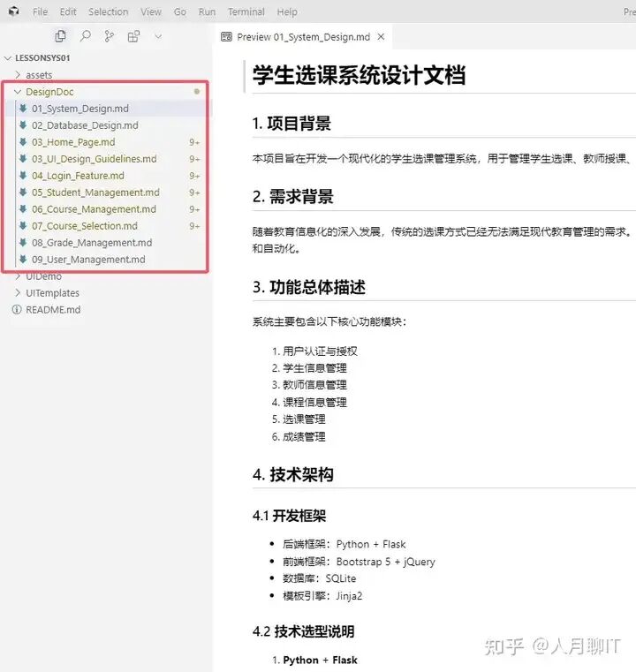Viewport: 636px width, 672px height.
Task: Open 09_User_Management.md file
Action: (x=88, y=260)
